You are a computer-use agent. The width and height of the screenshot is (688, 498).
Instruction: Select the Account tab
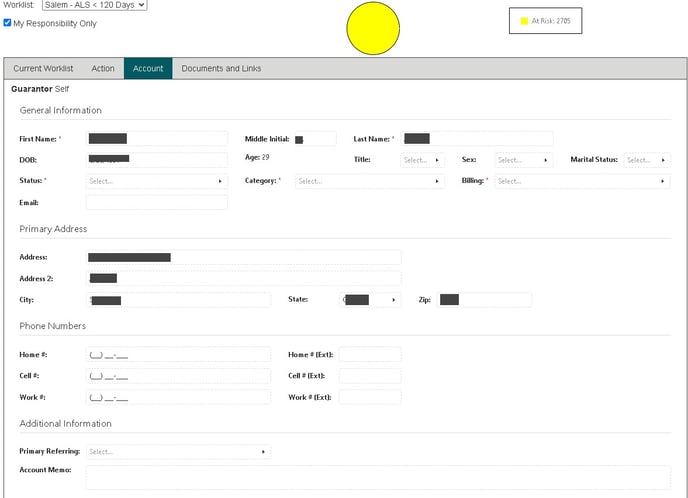148,69
